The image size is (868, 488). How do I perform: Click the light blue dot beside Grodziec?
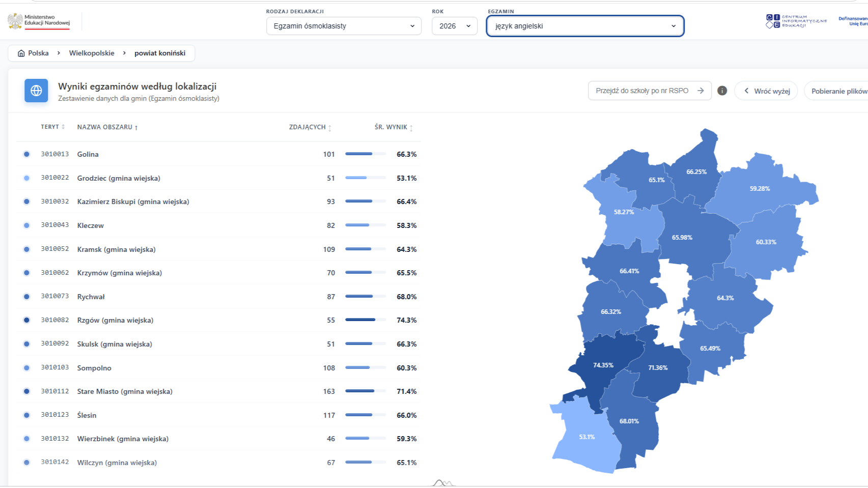(x=26, y=178)
